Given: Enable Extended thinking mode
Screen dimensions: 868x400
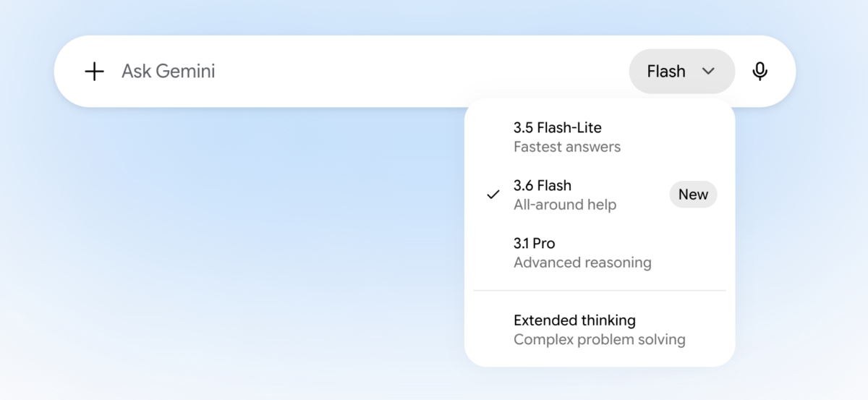Looking at the screenshot, I should coord(600,329).
